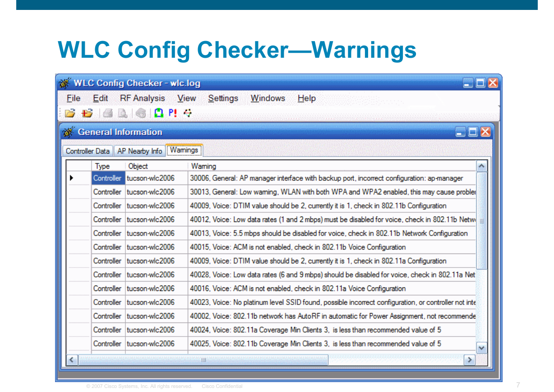Select the warning '30013, General: Low warning, WLAN'

[x=332, y=192]
